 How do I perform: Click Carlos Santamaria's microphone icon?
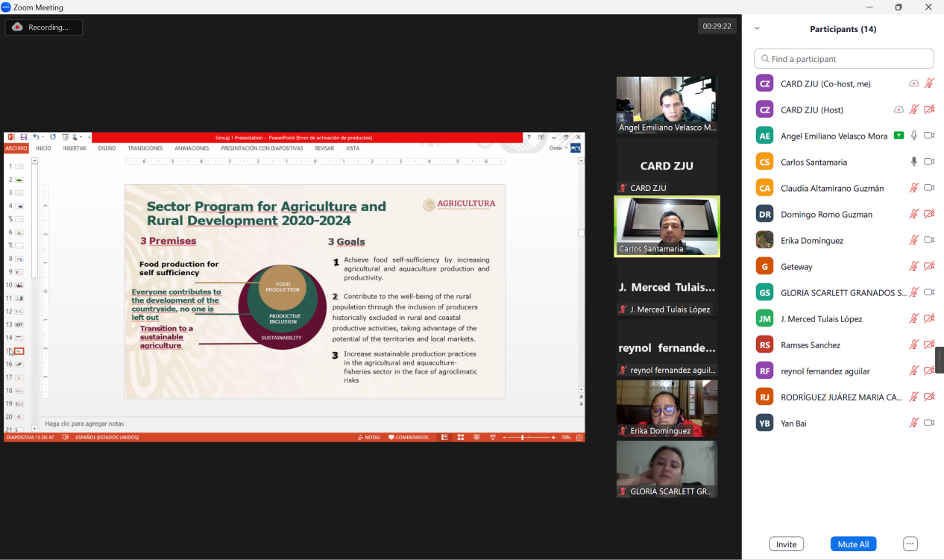pyautogui.click(x=913, y=162)
